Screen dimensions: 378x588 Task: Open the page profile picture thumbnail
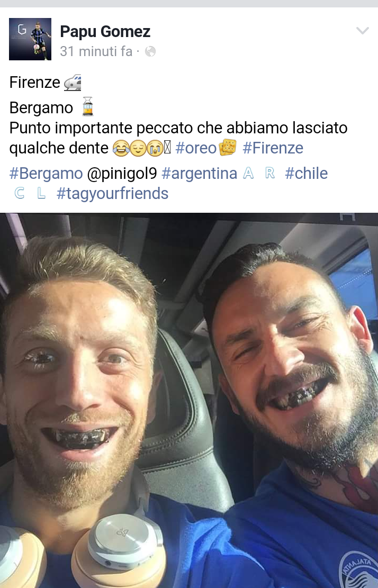[30, 39]
